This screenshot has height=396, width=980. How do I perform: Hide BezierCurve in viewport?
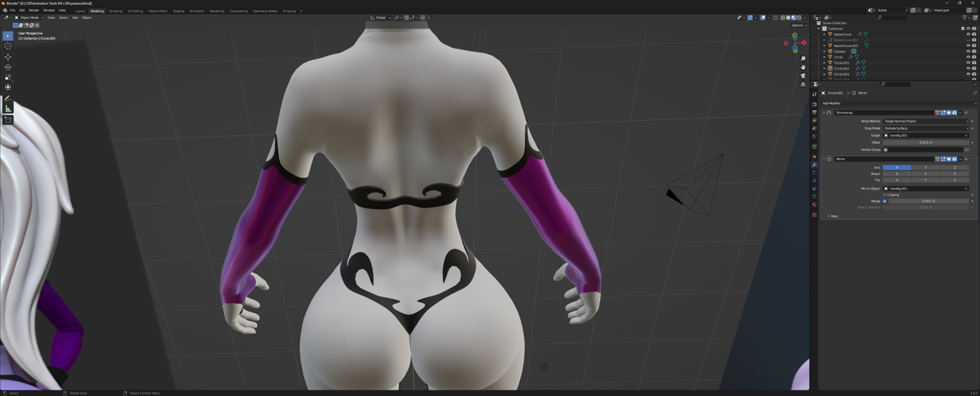click(x=968, y=34)
